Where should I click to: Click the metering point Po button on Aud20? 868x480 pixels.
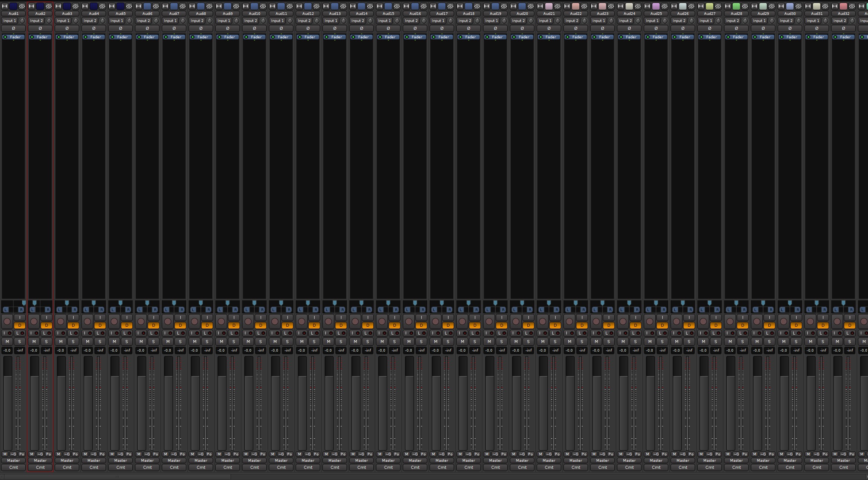point(530,454)
